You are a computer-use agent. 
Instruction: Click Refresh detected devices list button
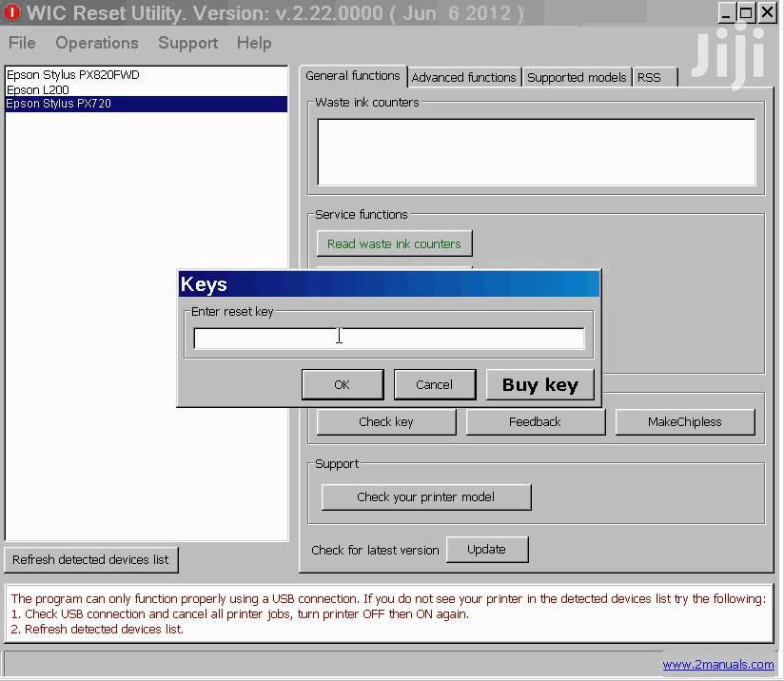coord(90,559)
